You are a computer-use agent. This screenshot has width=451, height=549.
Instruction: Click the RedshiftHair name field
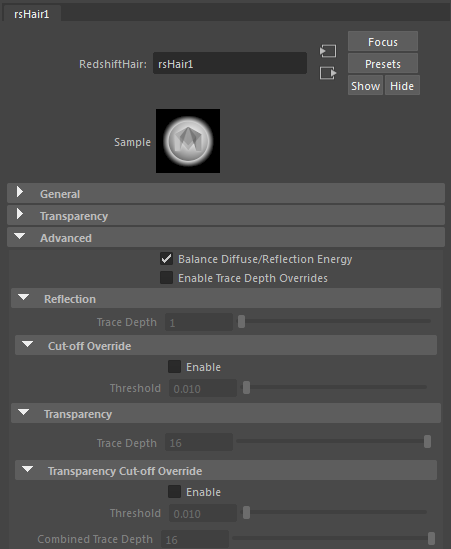pos(230,63)
